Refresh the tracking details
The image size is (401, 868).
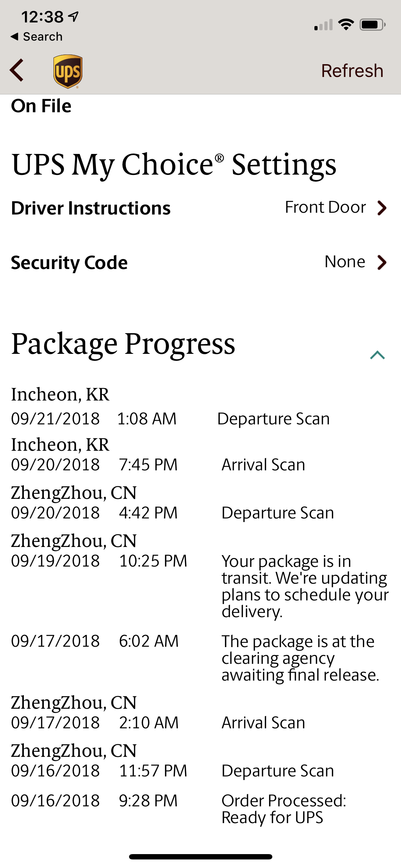pos(352,71)
